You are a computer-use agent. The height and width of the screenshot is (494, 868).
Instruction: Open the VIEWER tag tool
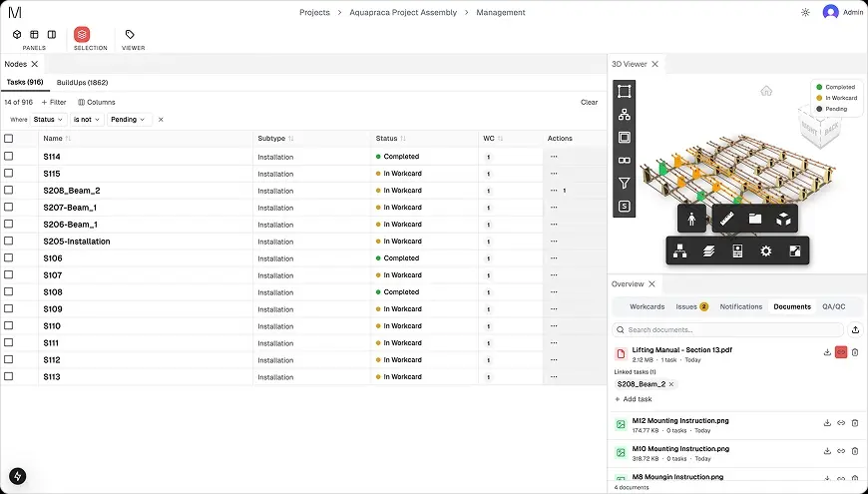coord(130,34)
